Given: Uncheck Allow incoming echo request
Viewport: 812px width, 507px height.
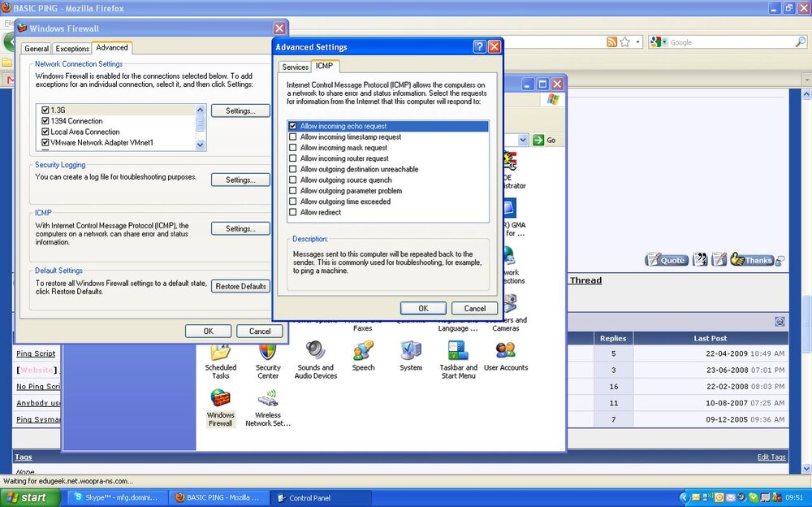Looking at the screenshot, I should 293,126.
